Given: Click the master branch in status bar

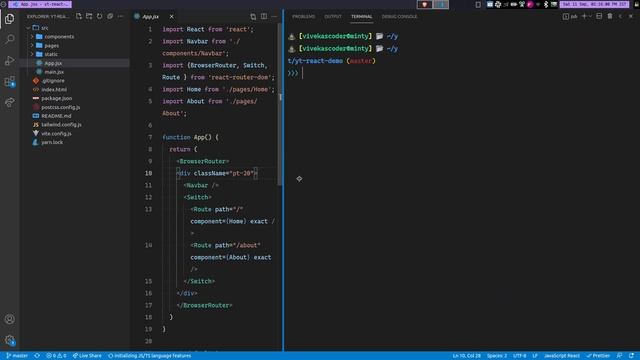Looking at the screenshot, I should tap(17, 356).
